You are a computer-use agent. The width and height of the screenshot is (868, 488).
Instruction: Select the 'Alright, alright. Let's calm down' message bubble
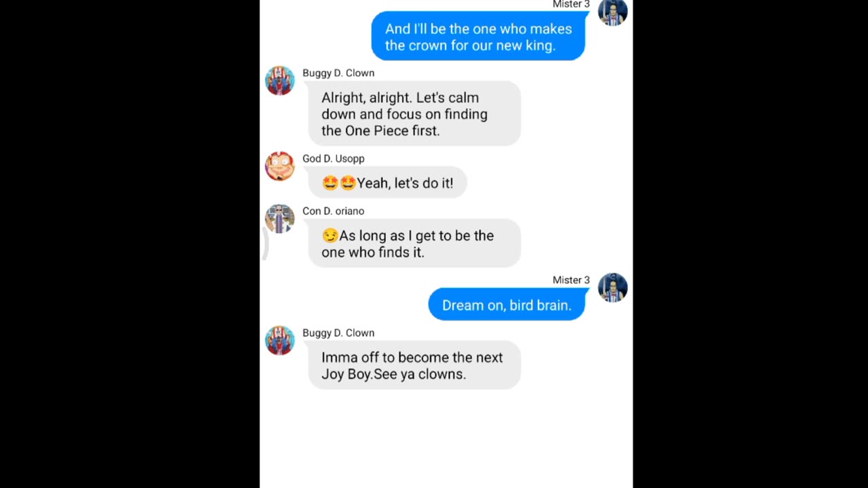(x=414, y=114)
